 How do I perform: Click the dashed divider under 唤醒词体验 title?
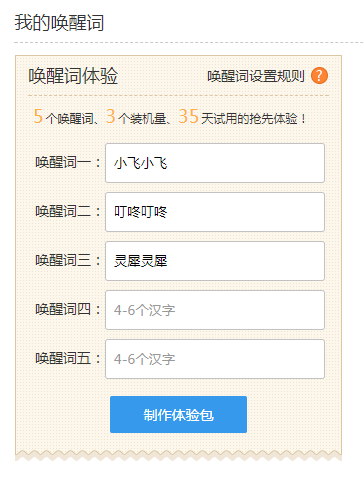[178, 95]
